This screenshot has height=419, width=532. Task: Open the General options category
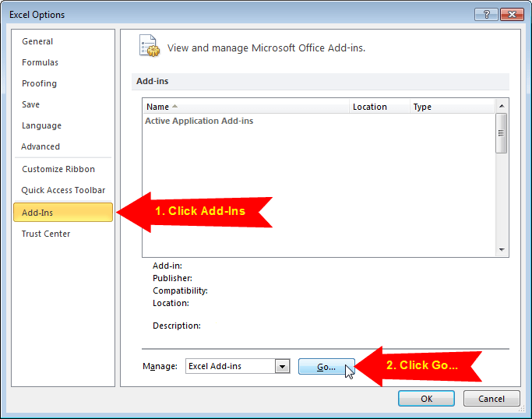[x=37, y=41]
